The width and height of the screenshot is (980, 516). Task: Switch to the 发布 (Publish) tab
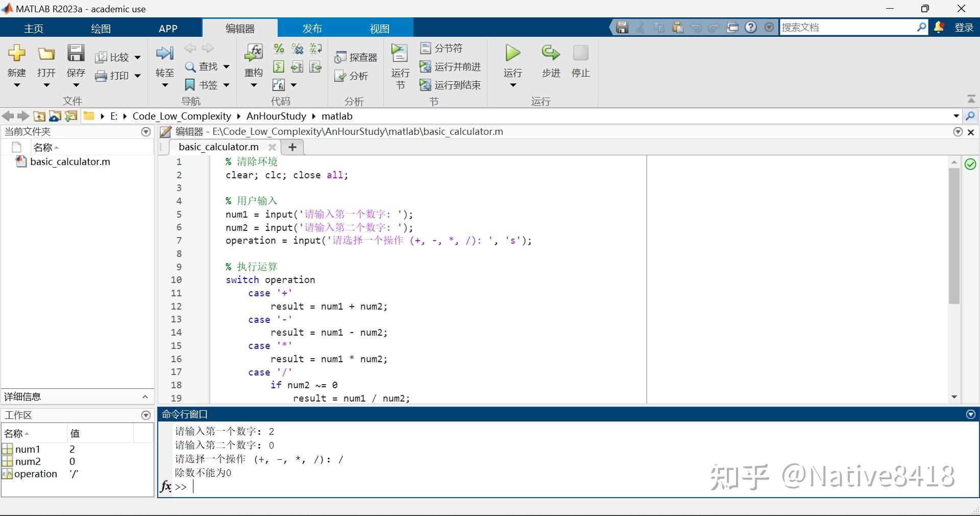[312, 29]
